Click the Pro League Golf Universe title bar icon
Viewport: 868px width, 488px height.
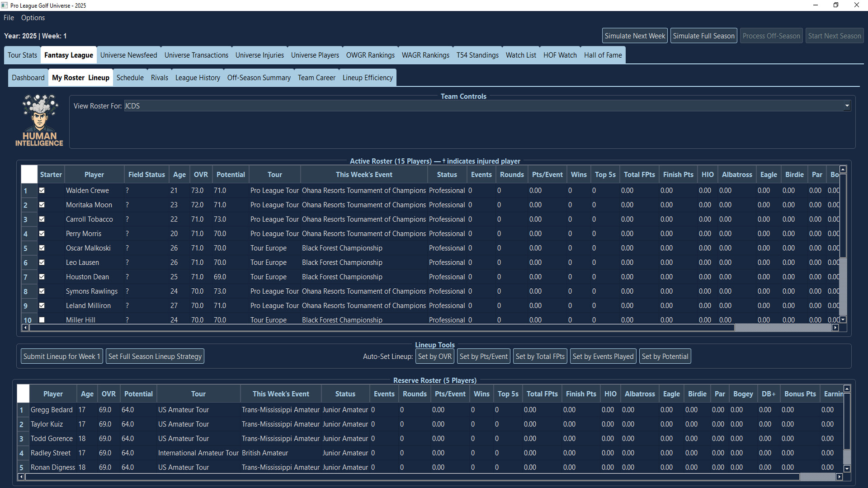click(x=5, y=5)
